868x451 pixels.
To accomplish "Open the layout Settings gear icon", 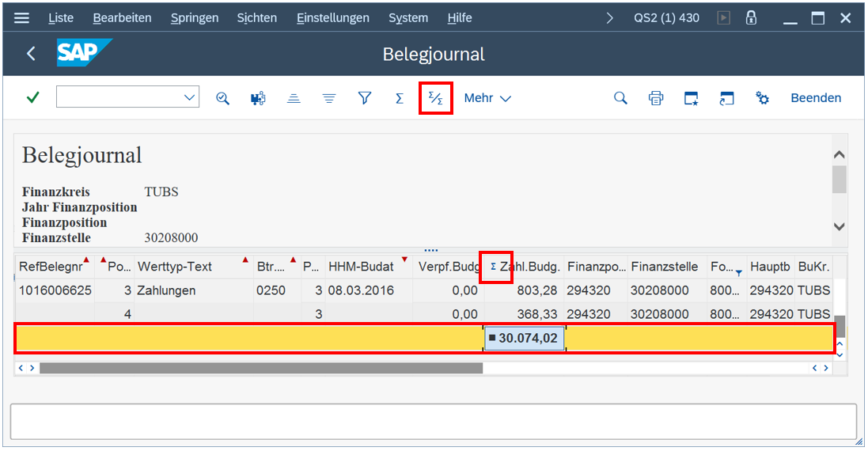I will (x=762, y=98).
